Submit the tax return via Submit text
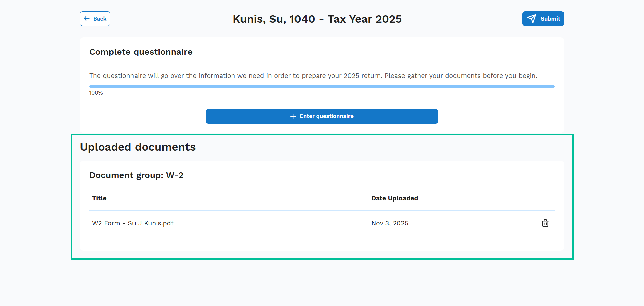Screen dimensions: 644x306 [x=550, y=19]
